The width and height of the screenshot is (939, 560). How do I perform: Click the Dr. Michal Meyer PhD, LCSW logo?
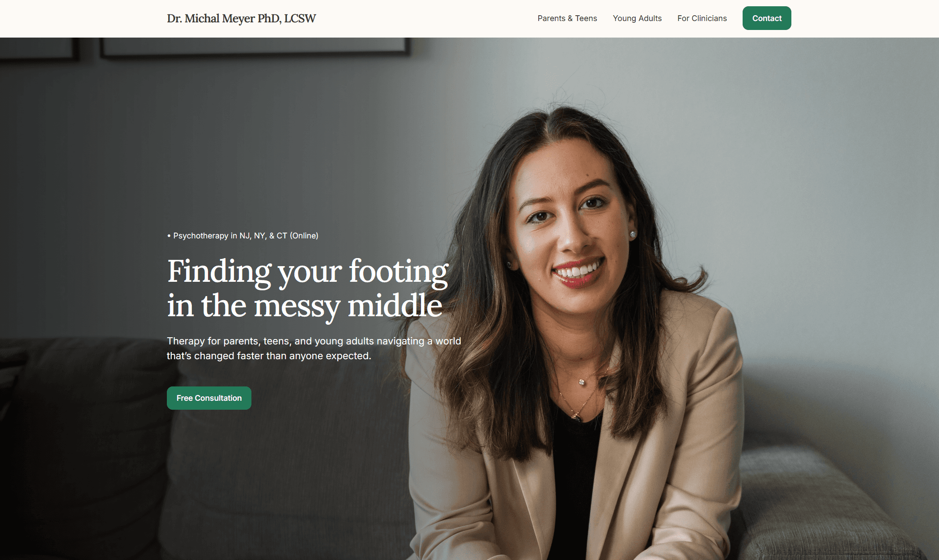(241, 18)
